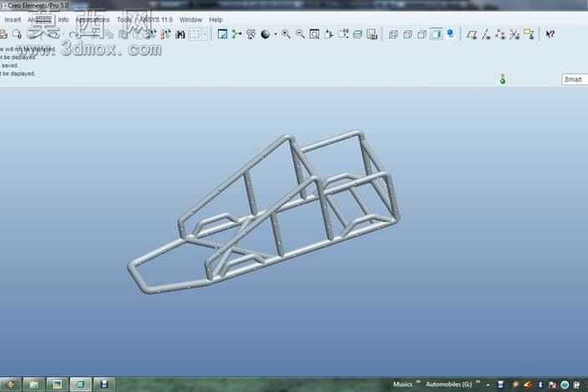Viewport: 588px width, 392px height.
Task: Click the orange tray icon left of Bluetooth
Action: [x=528, y=384]
